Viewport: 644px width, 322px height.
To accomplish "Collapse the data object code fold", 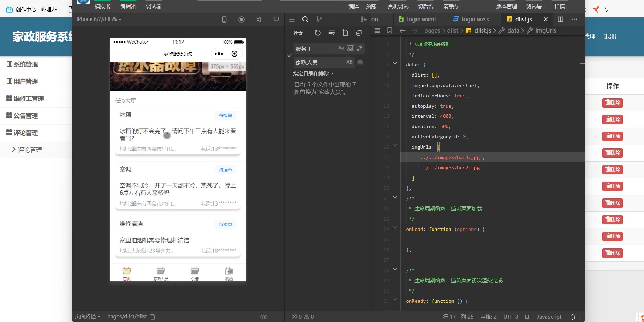I will [x=395, y=63].
